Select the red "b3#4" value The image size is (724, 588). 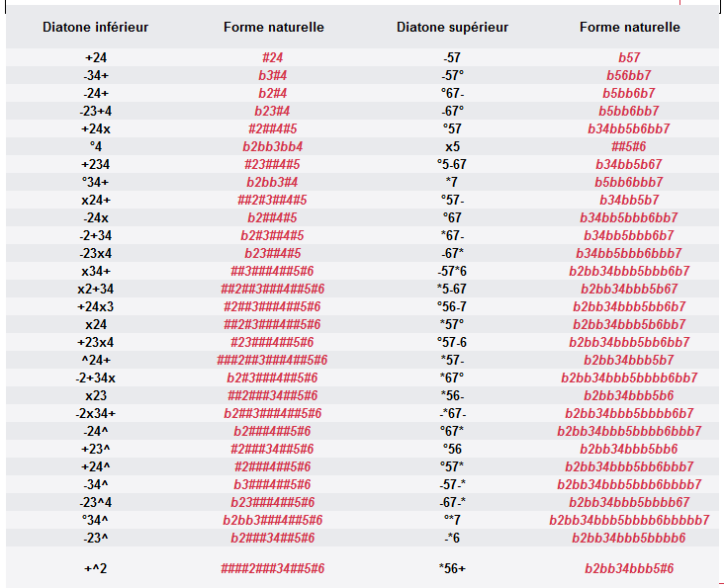click(273, 75)
